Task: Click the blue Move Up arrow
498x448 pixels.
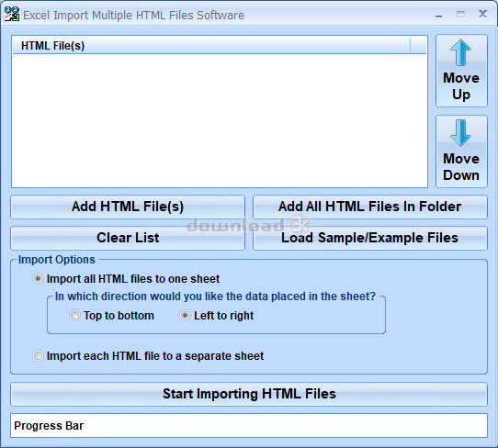Action: (461, 52)
